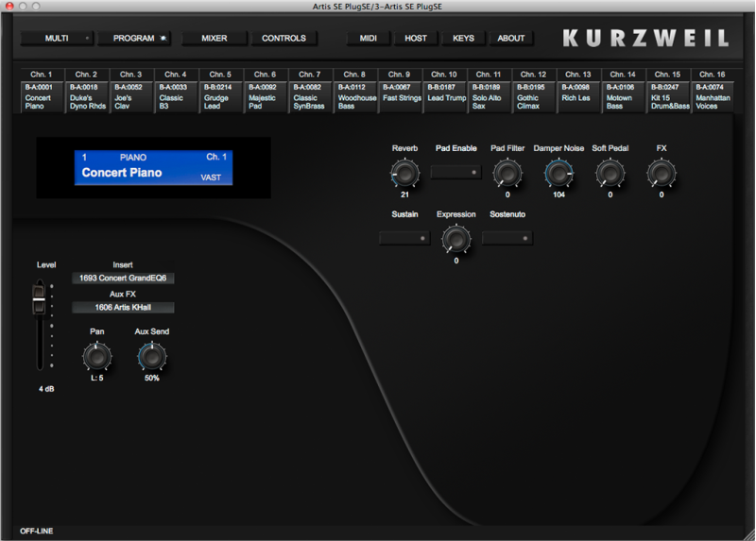Toggle the Pad Enable switch
This screenshot has height=541, width=756.
coord(455,173)
